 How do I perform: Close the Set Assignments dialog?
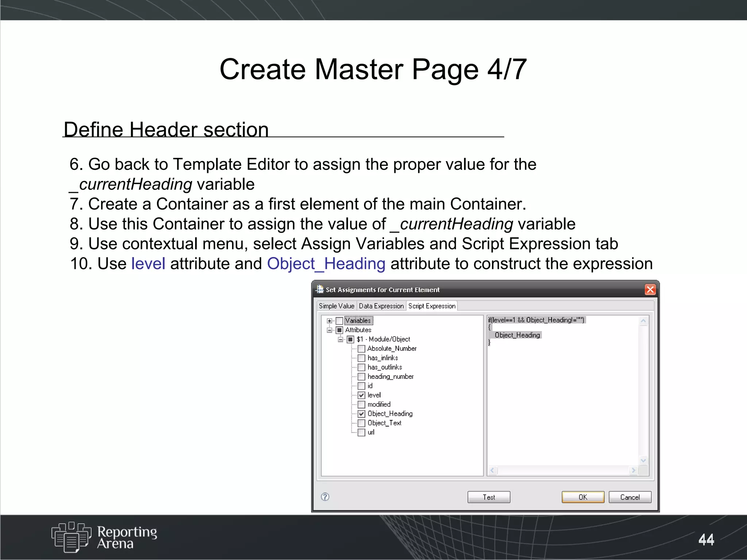pyautogui.click(x=650, y=289)
